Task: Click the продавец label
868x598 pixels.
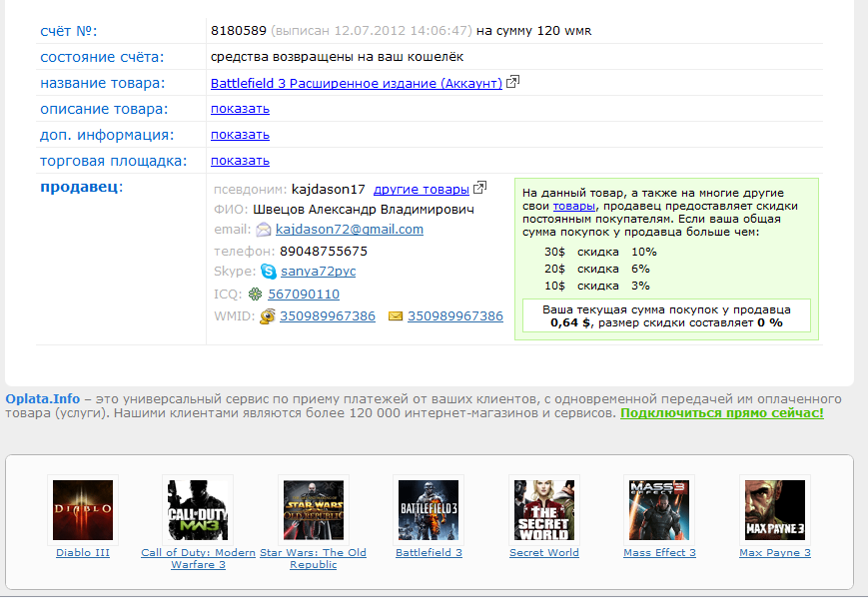Action: click(81, 187)
